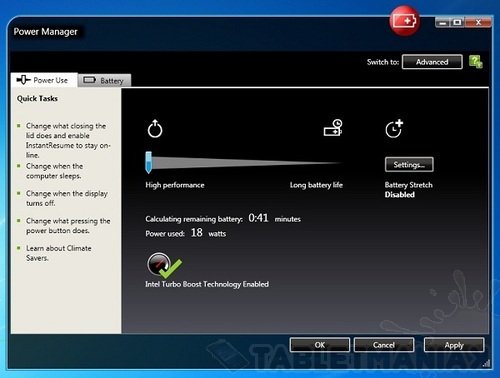Open 'Change when the computer sleeps' task
Screen dimensions: 500x378
pos(54,171)
